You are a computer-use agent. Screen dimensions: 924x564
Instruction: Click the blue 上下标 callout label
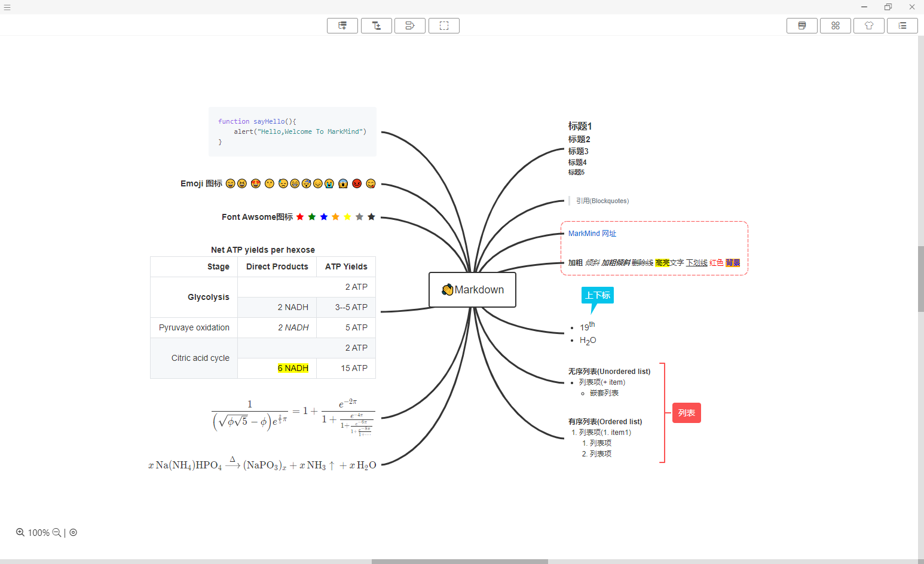(x=598, y=295)
